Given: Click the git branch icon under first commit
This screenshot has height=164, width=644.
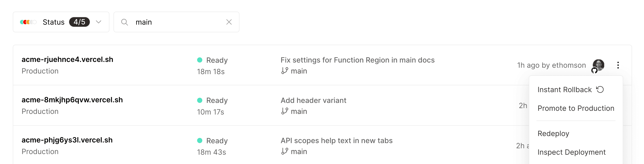Looking at the screenshot, I should [284, 71].
